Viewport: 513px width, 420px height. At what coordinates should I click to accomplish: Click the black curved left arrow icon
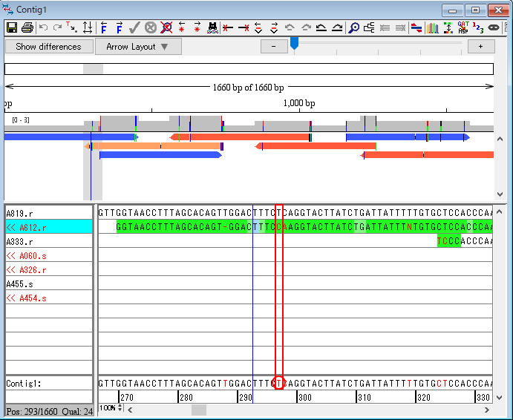(x=321, y=28)
